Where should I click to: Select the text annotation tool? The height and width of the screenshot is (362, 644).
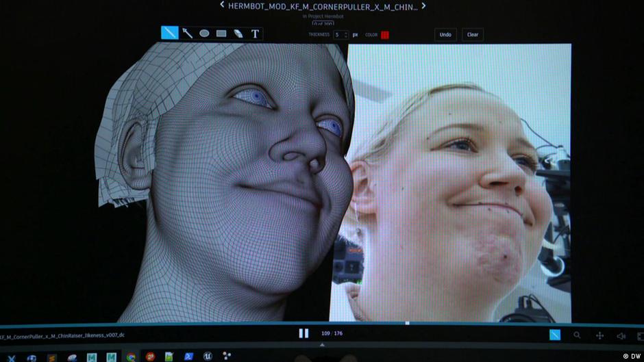click(x=256, y=33)
